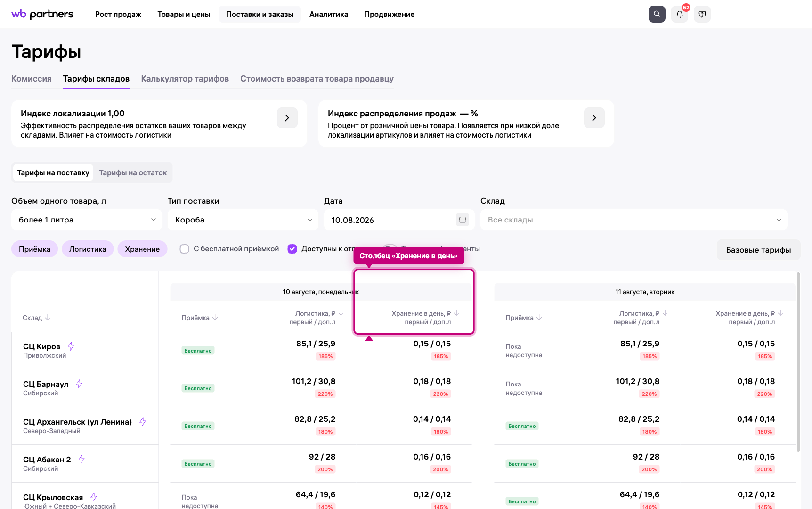Click 11 августа, вторник header

[645, 292]
